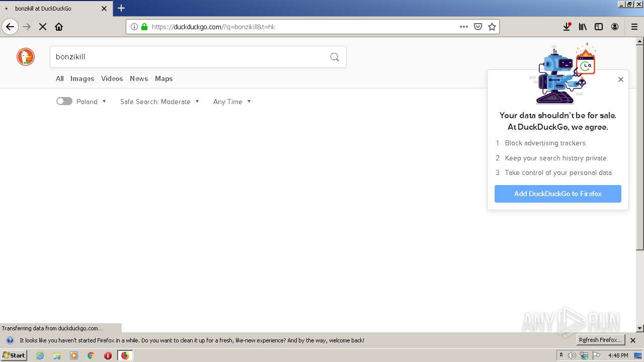Switch to Videos results

tap(112, 78)
